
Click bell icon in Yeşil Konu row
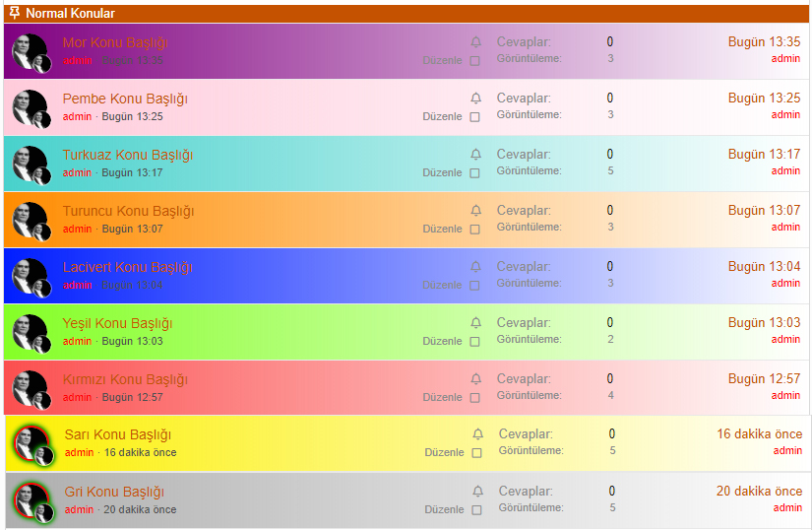tap(476, 323)
